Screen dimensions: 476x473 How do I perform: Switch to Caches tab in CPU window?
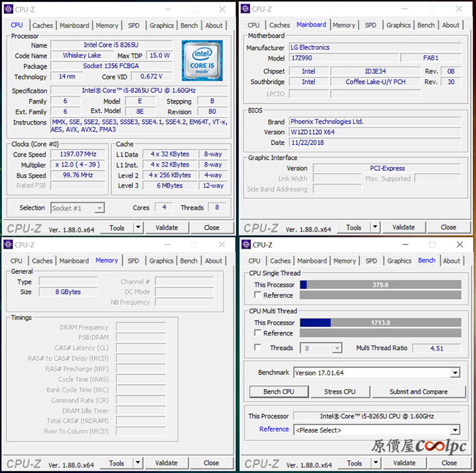click(x=43, y=26)
